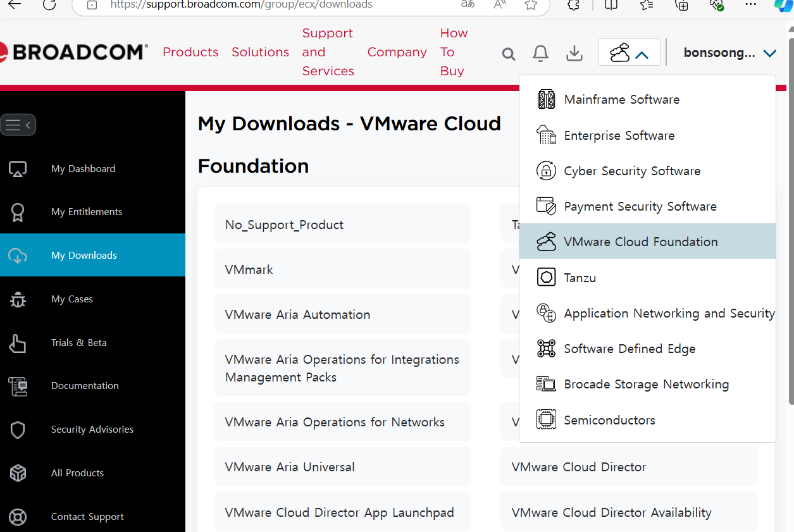Click the Broadcom logo

coord(74,53)
